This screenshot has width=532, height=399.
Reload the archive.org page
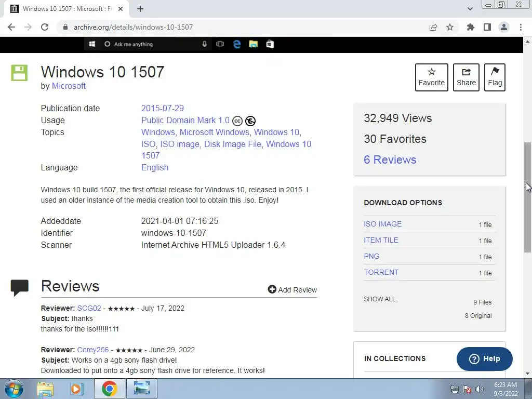[x=45, y=27]
